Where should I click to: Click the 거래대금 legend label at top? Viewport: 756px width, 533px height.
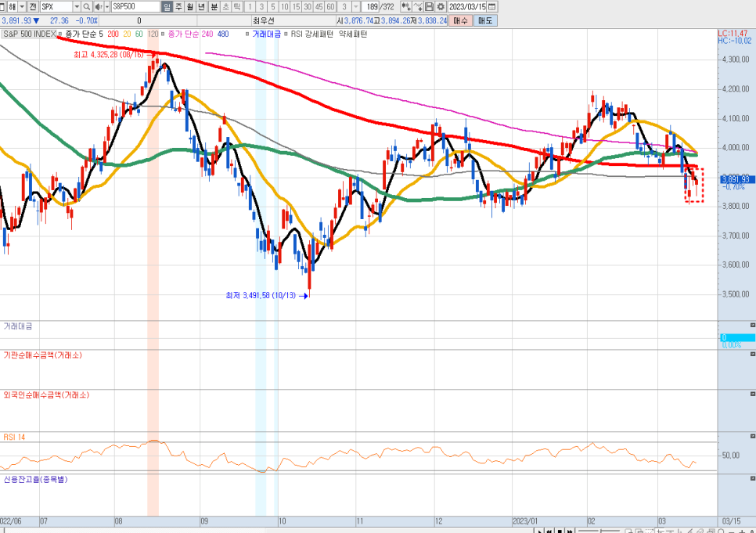(266, 34)
